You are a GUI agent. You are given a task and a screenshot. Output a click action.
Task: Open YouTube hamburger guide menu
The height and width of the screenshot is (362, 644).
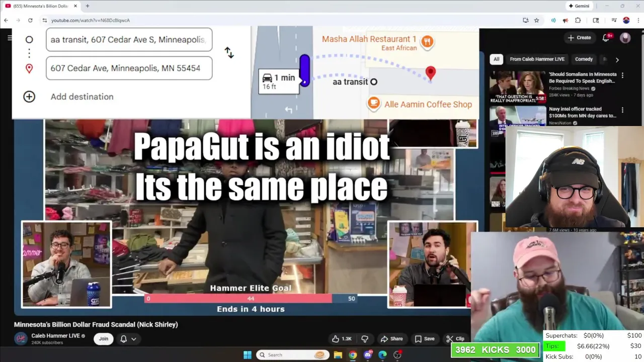point(9,37)
